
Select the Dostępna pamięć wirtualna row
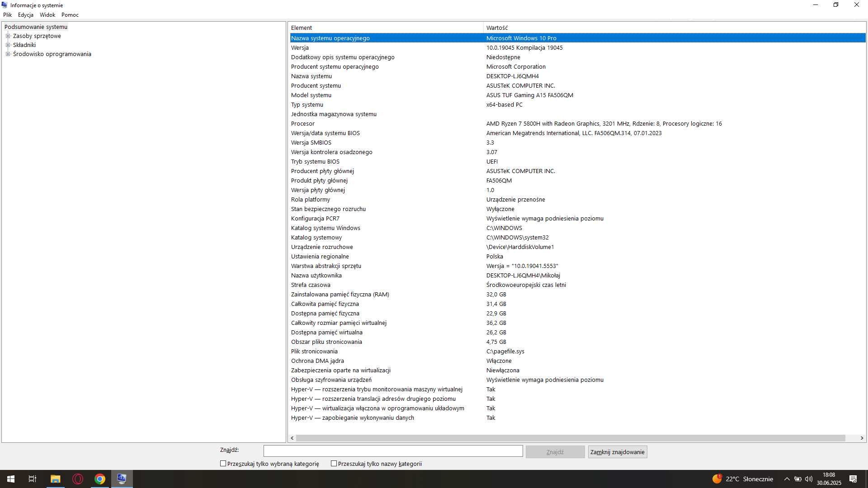(577, 333)
